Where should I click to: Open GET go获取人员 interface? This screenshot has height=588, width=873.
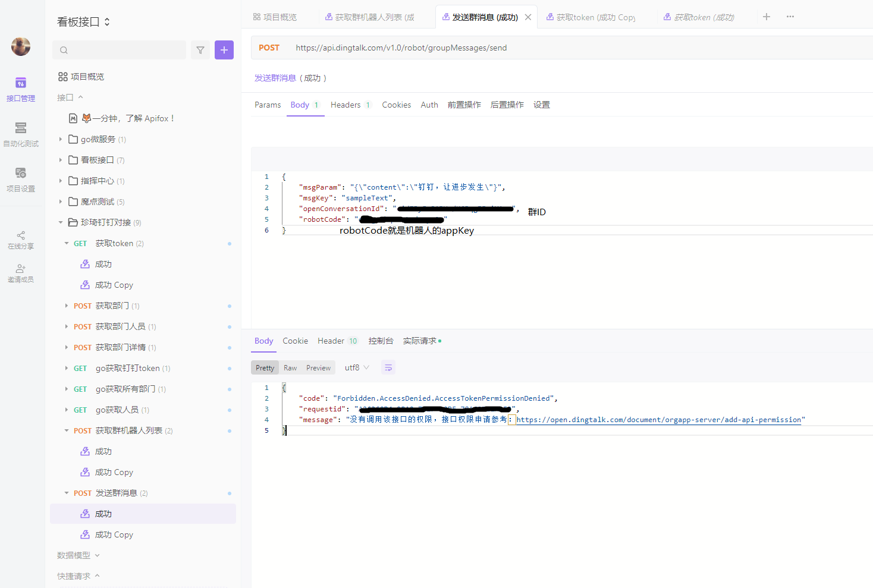point(111,410)
